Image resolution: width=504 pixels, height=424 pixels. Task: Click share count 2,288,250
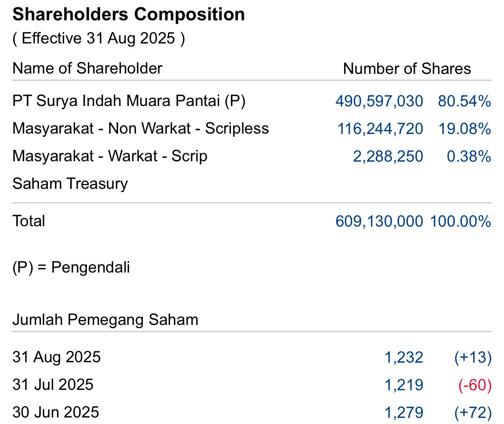point(388,156)
